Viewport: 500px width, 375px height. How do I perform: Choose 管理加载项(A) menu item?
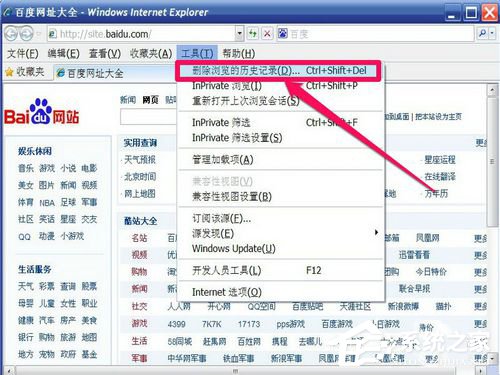point(281,160)
